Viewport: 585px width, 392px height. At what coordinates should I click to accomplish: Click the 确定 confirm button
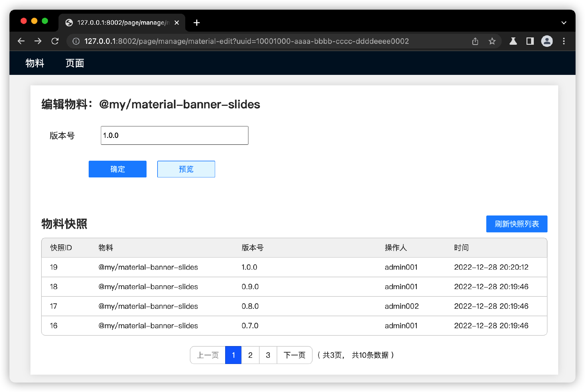pyautogui.click(x=117, y=169)
